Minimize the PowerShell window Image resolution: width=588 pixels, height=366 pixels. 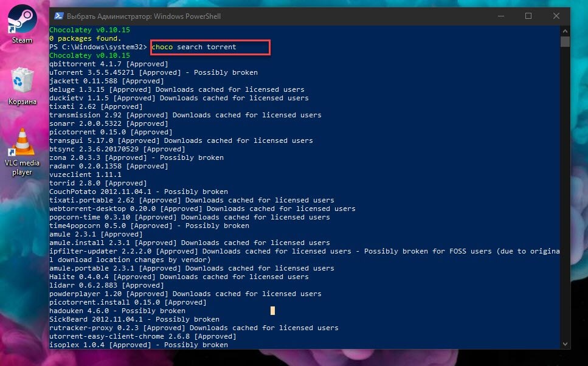[x=502, y=16]
